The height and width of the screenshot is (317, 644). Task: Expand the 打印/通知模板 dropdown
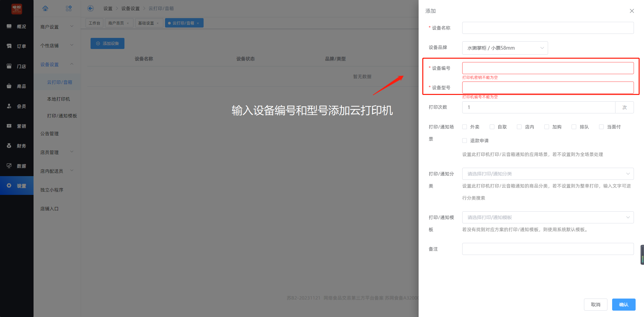548,217
